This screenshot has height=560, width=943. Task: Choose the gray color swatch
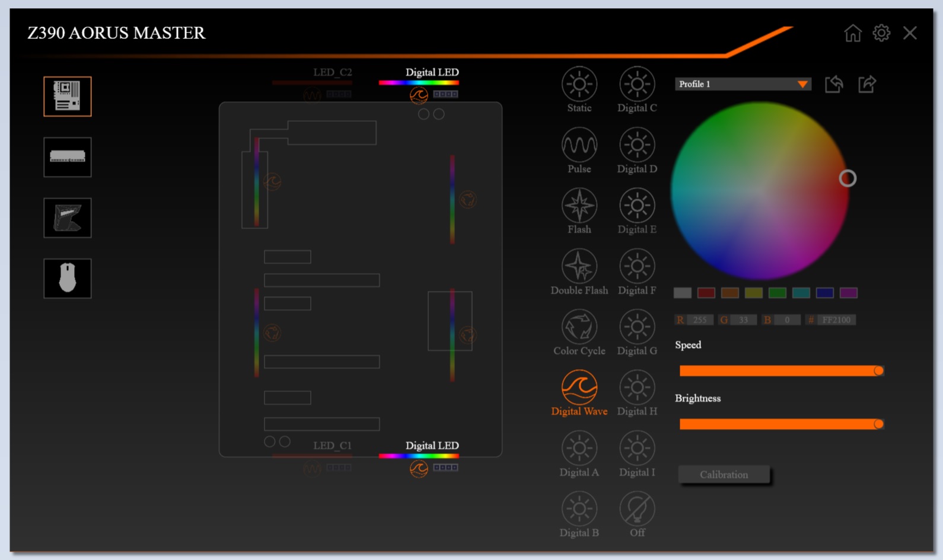pos(683,293)
